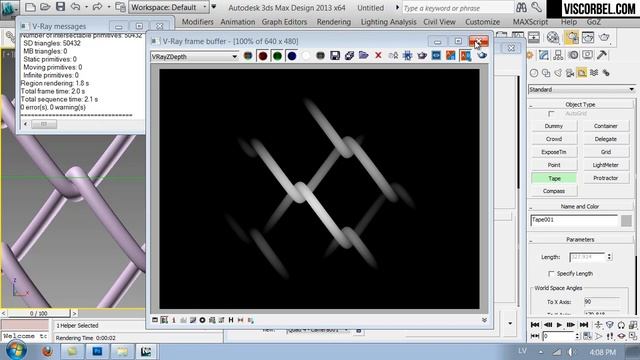Open the Customize menu

tap(482, 22)
